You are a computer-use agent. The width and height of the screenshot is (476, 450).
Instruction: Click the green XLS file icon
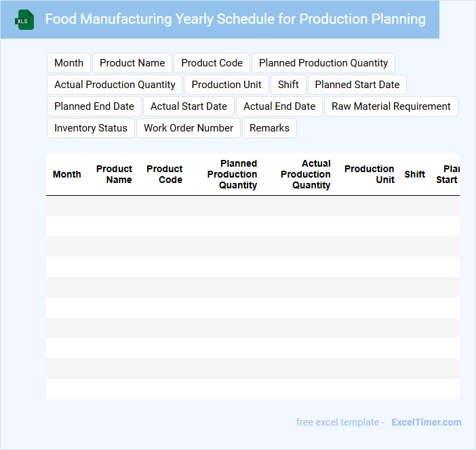(x=24, y=20)
